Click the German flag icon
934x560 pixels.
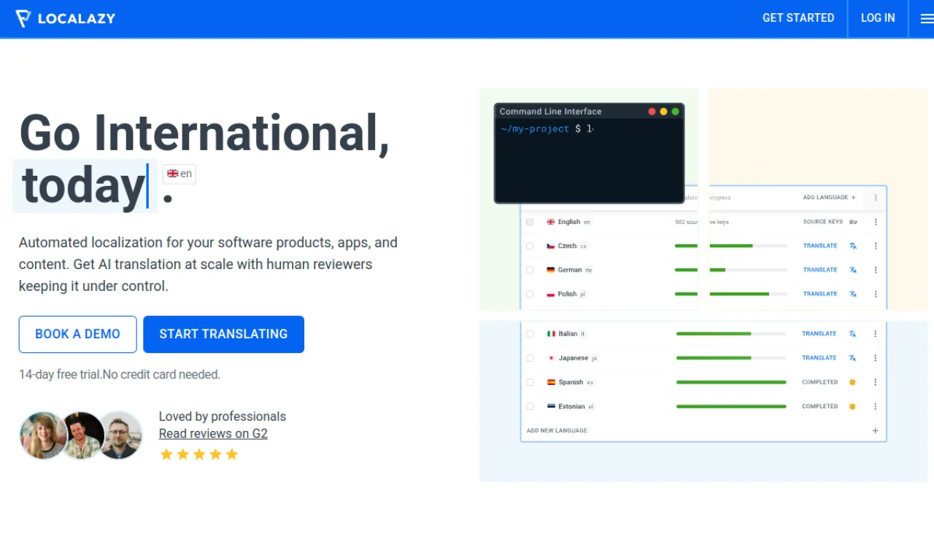(551, 270)
